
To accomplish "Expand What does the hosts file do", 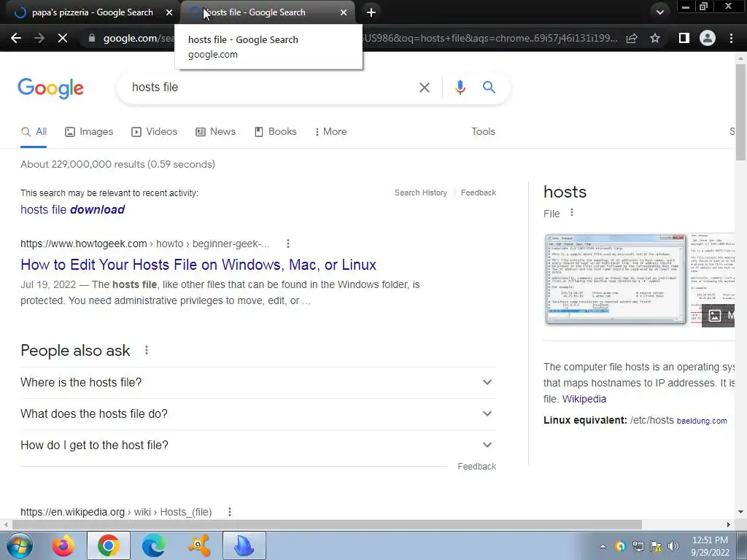I will pyautogui.click(x=258, y=414).
